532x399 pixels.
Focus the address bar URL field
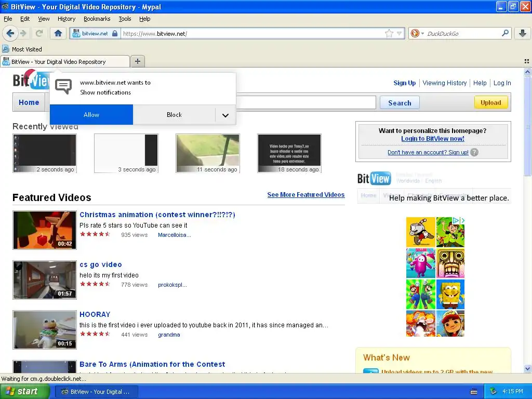click(x=253, y=34)
